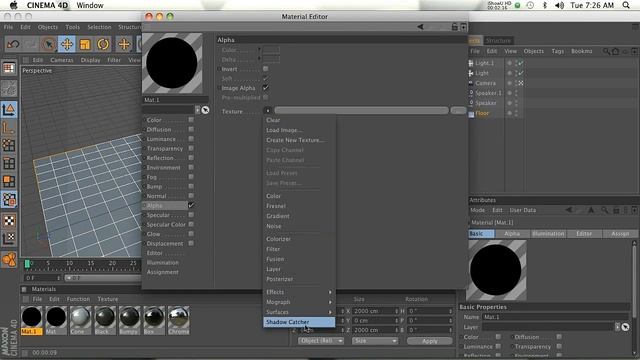The width and height of the screenshot is (640, 360).
Task: Click the Edges mode icon in left sidebar
Action: click(x=9, y=164)
